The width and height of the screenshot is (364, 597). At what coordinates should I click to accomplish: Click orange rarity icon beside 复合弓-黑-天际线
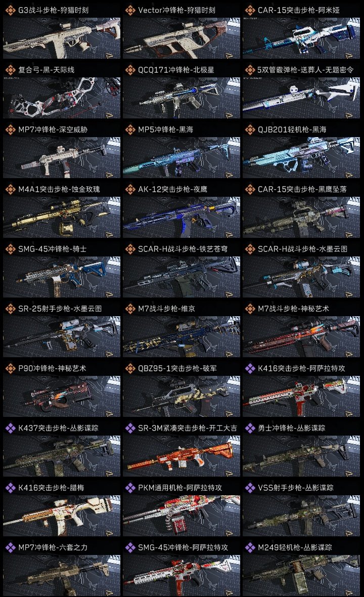[x=10, y=70]
